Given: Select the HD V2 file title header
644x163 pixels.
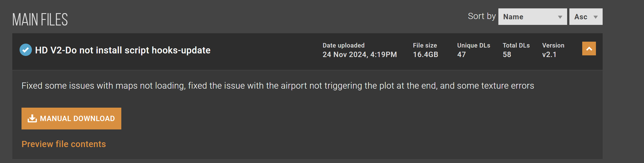Looking at the screenshot, I should click(x=123, y=50).
